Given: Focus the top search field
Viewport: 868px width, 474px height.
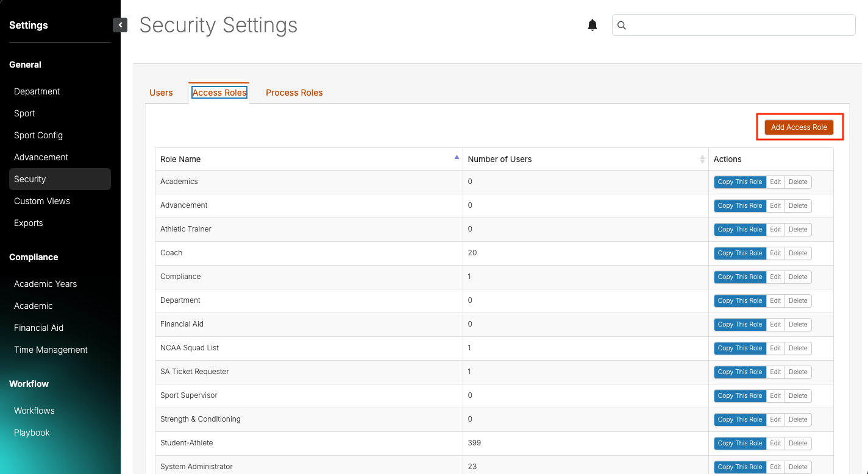Looking at the screenshot, I should [734, 25].
